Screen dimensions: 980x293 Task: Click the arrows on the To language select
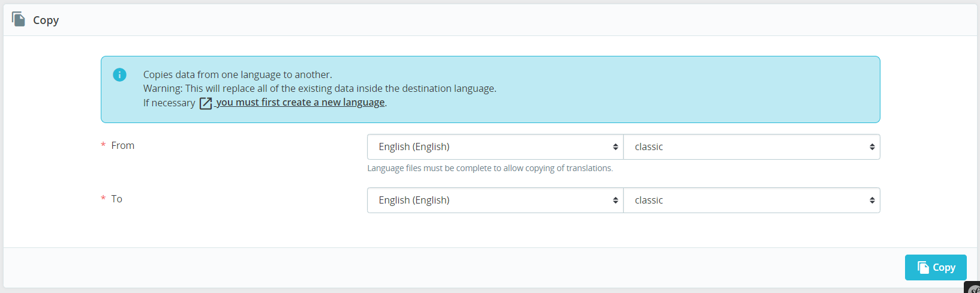(x=615, y=201)
